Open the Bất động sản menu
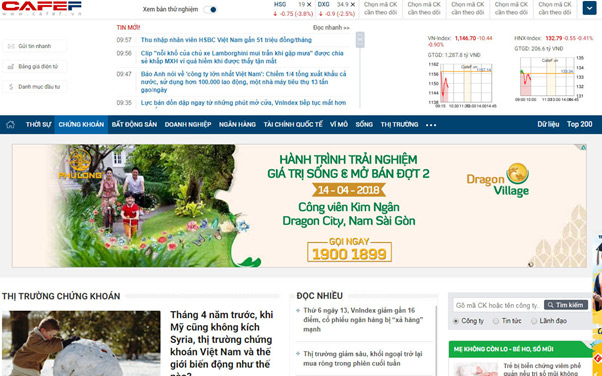The width and height of the screenshot is (602, 376). point(134,124)
